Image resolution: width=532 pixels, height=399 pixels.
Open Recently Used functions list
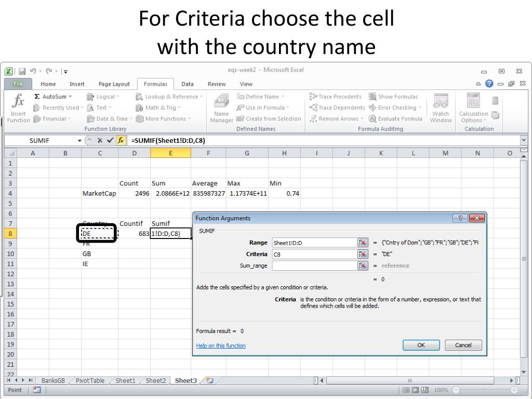pos(58,108)
